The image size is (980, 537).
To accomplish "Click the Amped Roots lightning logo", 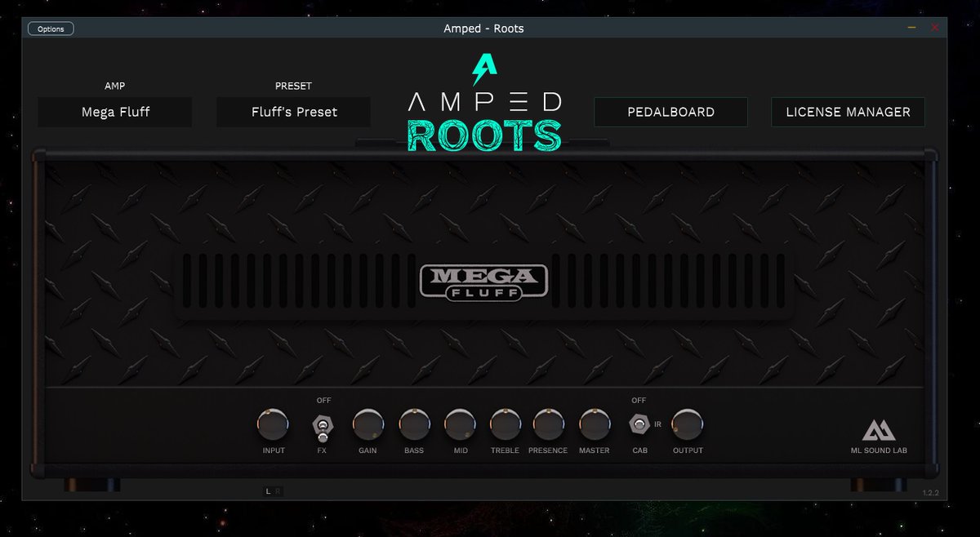I will pyautogui.click(x=484, y=69).
